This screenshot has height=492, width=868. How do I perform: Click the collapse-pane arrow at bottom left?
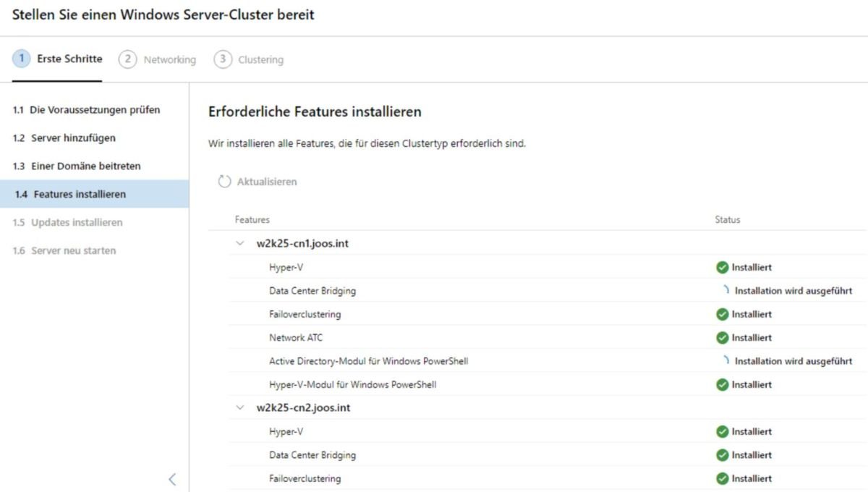pos(172,479)
